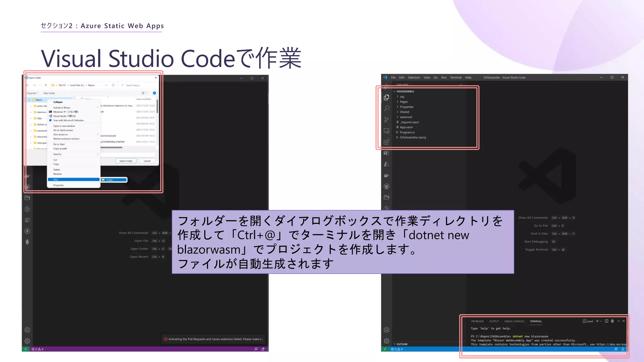This screenshot has width=644, height=362.
Task: Switch to the DEBUG CONSOLE tab
Action: coord(514,321)
